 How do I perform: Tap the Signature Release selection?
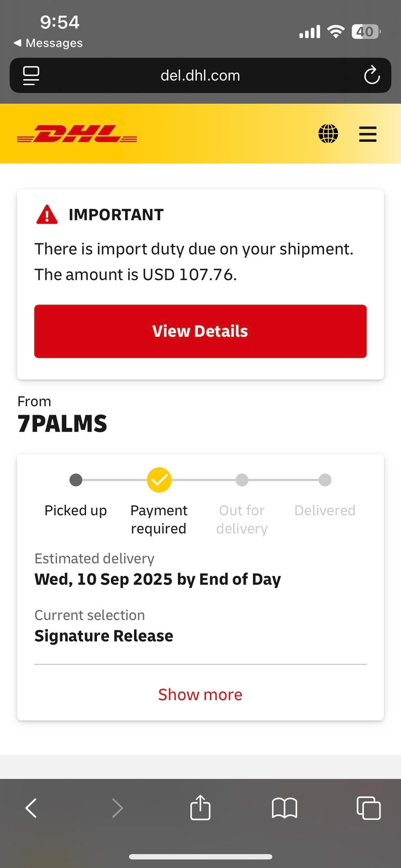104,636
